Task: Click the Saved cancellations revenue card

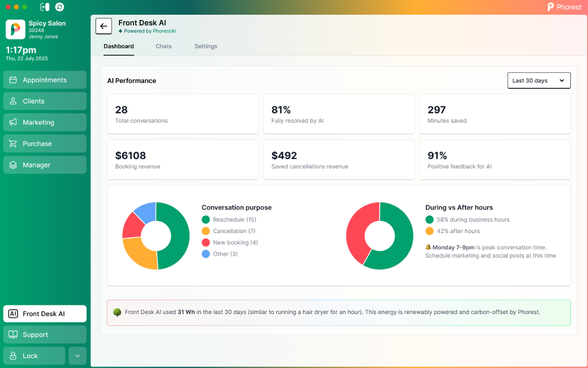Action: point(339,159)
